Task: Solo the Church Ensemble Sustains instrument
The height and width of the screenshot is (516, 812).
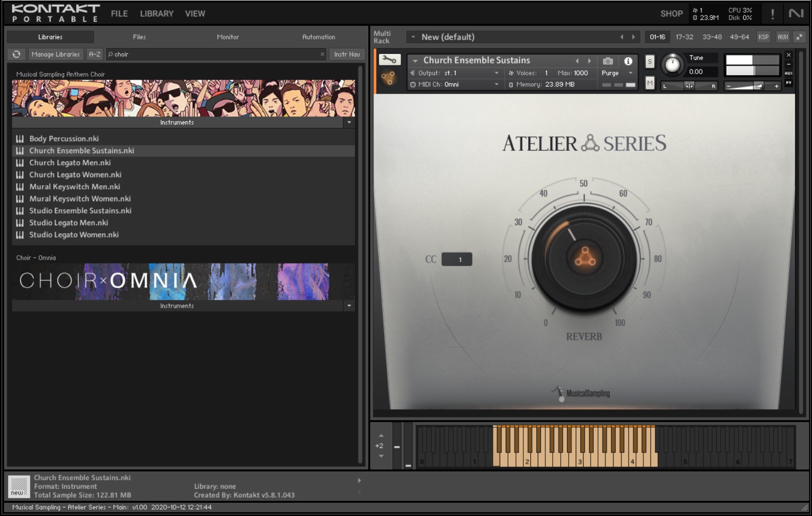Action: click(x=649, y=62)
